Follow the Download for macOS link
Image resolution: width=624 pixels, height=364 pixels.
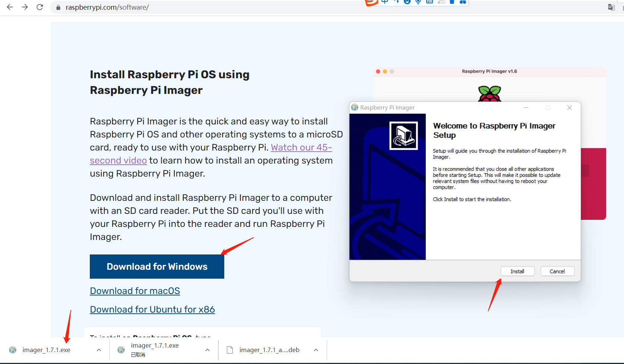coord(135,291)
